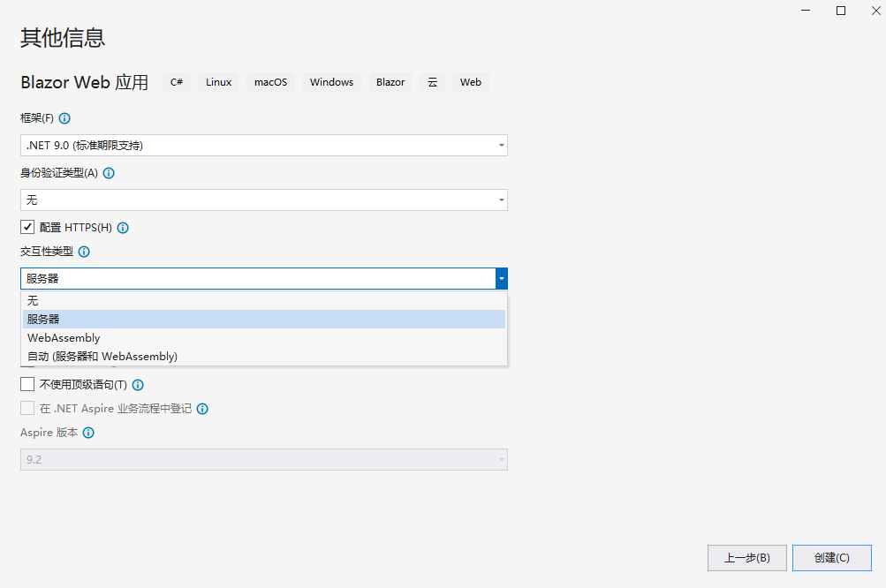Viewport: 886px width, 588px height.
Task: Click the Blazor Web 应用 title
Action: [84, 82]
